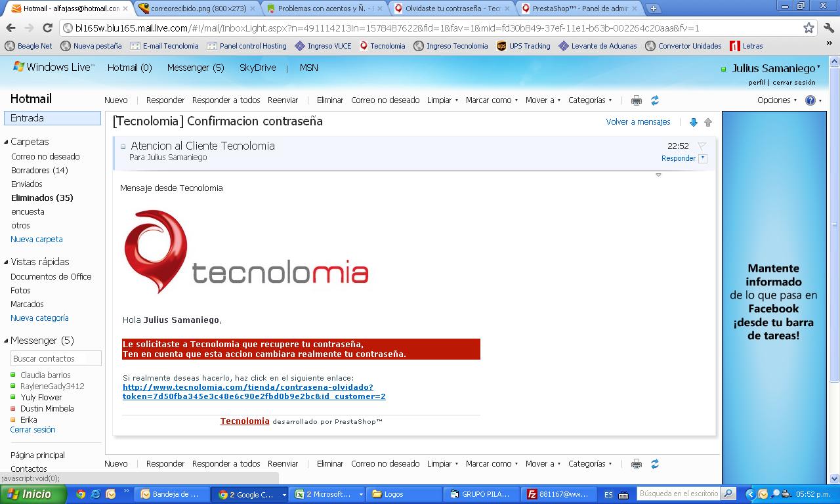The width and height of the screenshot is (840, 504).
Task: Go to next message with the blue down arrow
Action: 693,122
